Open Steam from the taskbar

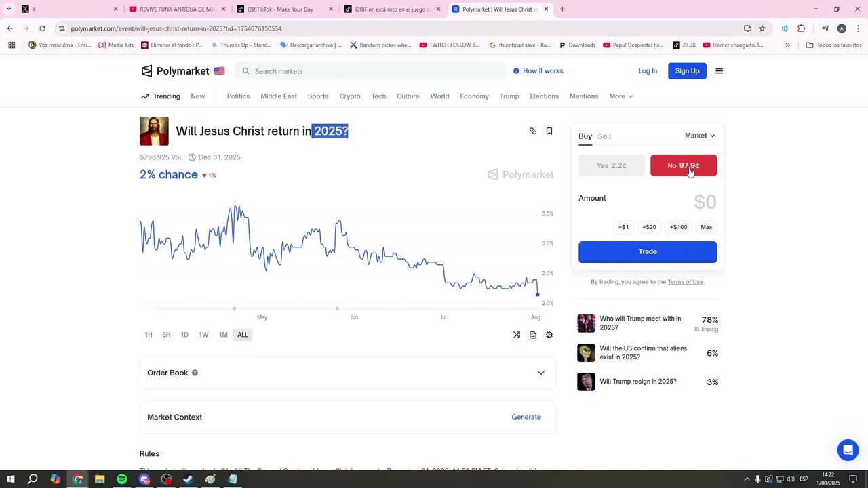pyautogui.click(x=189, y=479)
